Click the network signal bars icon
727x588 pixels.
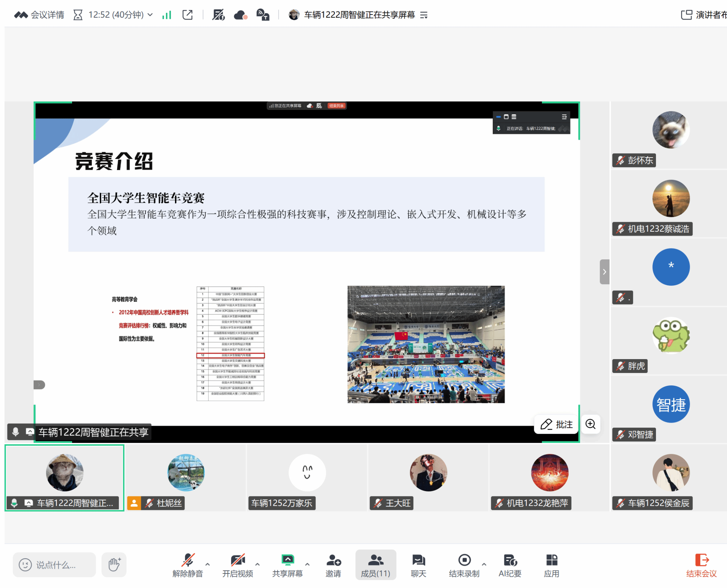pyautogui.click(x=166, y=15)
